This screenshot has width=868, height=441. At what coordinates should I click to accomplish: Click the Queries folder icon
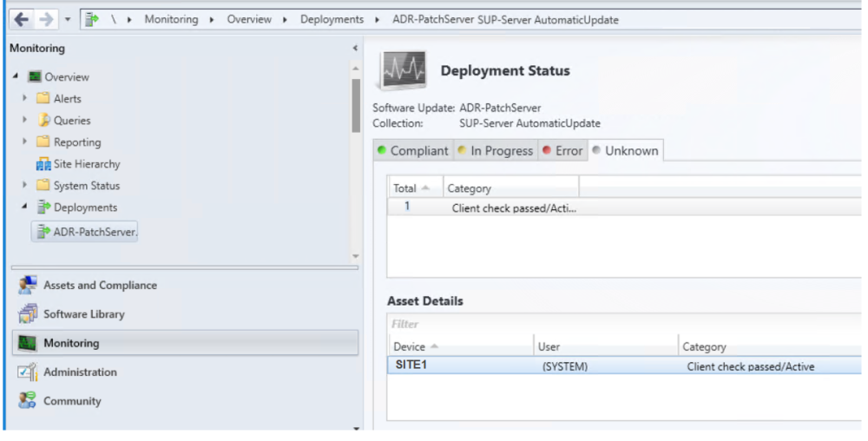pos(43,121)
